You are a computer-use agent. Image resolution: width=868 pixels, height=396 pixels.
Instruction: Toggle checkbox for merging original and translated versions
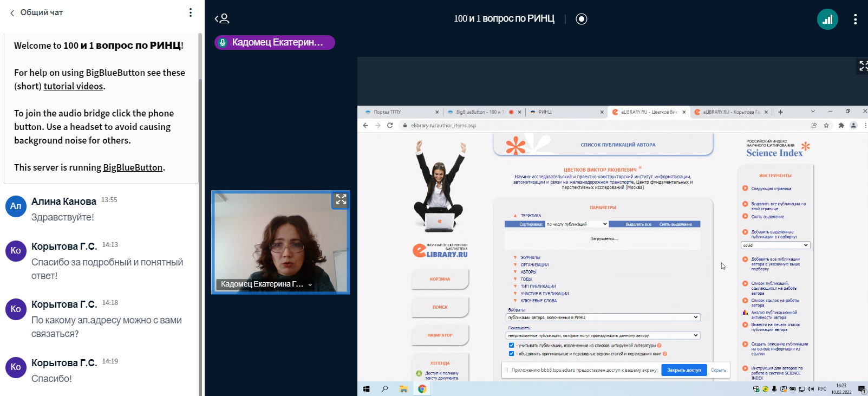point(511,354)
